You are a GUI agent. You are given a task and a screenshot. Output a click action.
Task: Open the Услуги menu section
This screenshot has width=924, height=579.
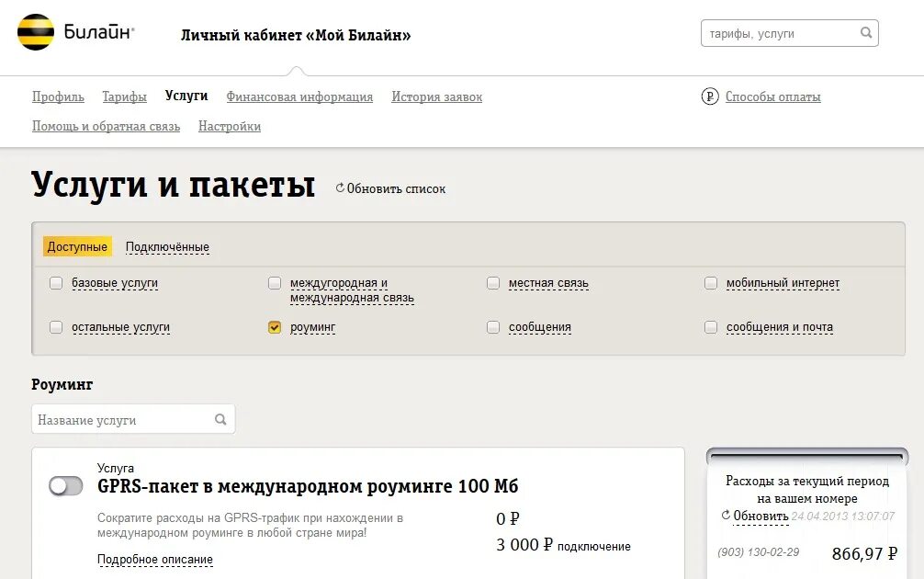click(186, 96)
